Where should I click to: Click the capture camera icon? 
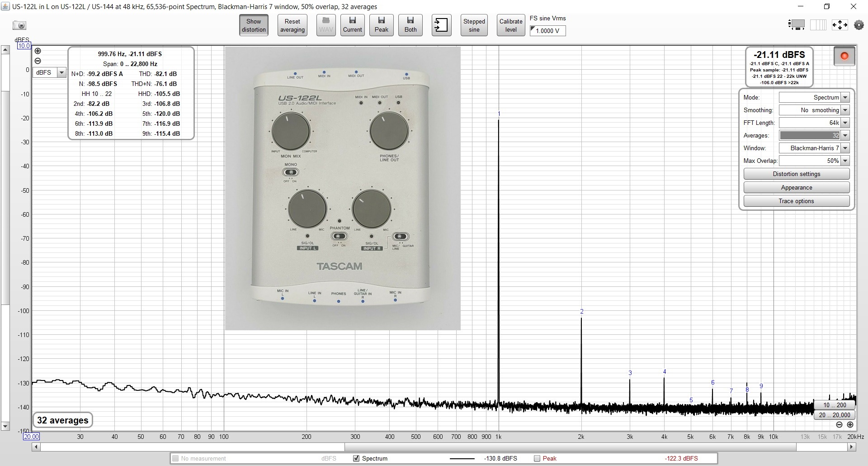click(19, 25)
